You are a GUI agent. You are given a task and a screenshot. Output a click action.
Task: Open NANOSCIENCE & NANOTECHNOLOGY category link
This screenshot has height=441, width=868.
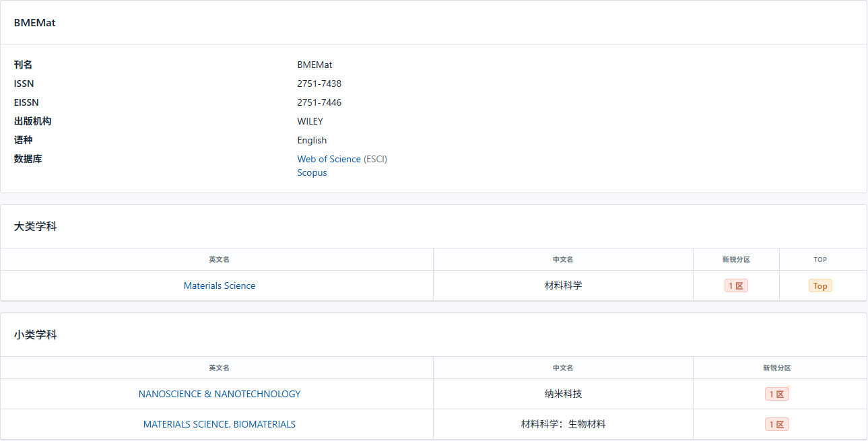coord(220,394)
